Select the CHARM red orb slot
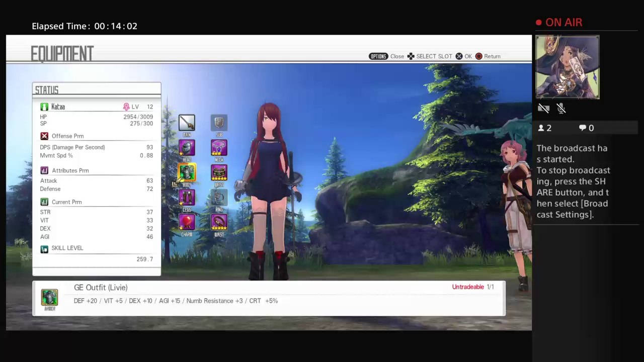Image resolution: width=644 pixels, height=362 pixels. tap(187, 222)
